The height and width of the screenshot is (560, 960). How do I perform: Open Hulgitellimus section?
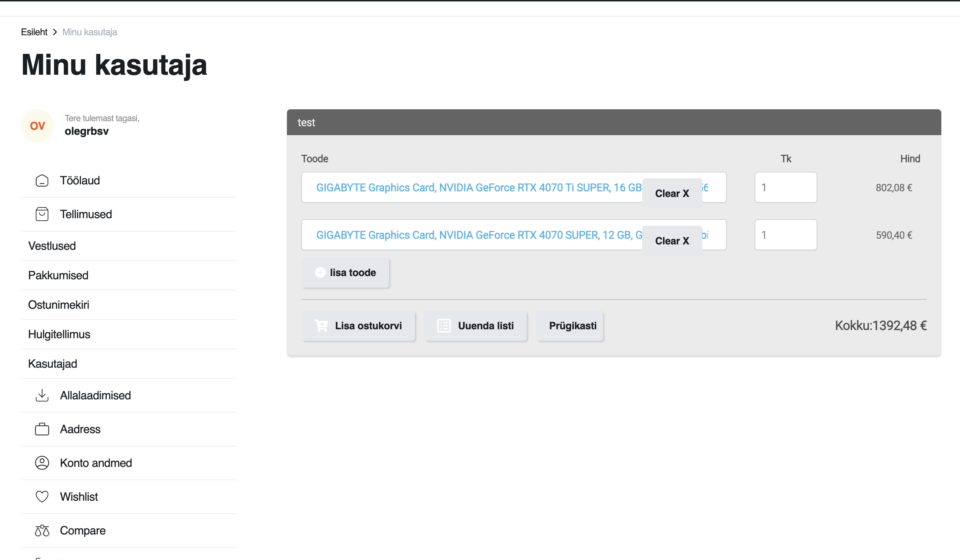[129, 334]
